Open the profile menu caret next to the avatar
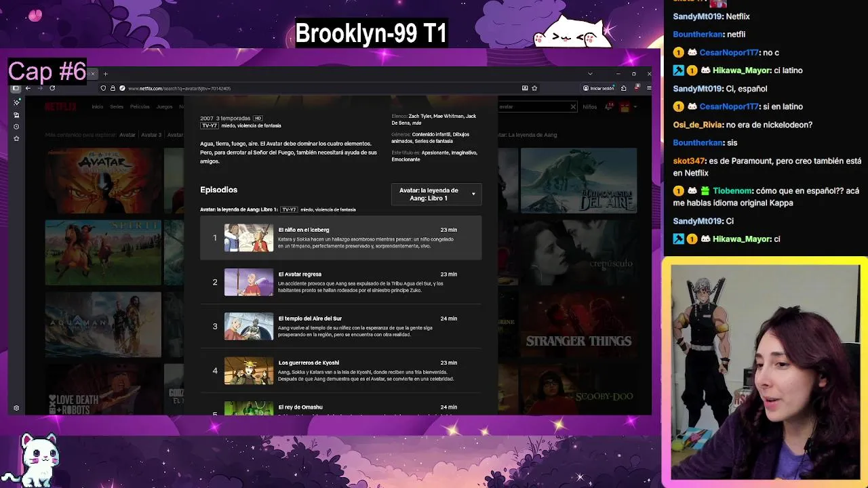The image size is (868, 488). [x=634, y=106]
